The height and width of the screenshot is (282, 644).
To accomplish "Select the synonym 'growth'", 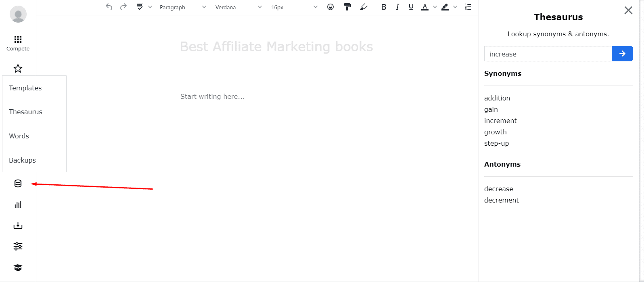I will 496,132.
